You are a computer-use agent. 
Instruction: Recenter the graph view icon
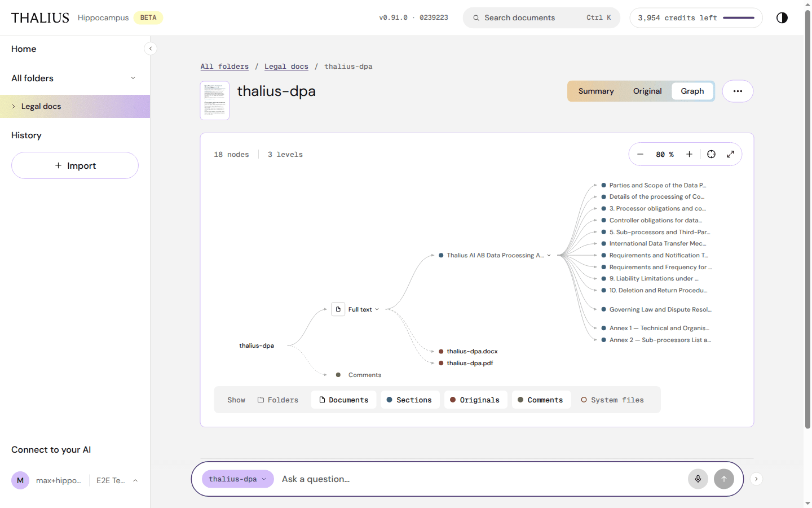711,154
